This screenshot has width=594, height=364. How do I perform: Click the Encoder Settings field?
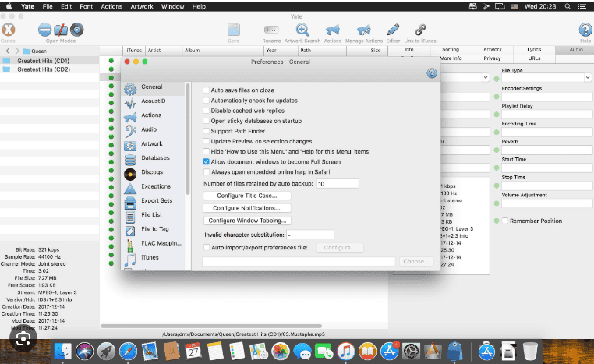point(546,97)
